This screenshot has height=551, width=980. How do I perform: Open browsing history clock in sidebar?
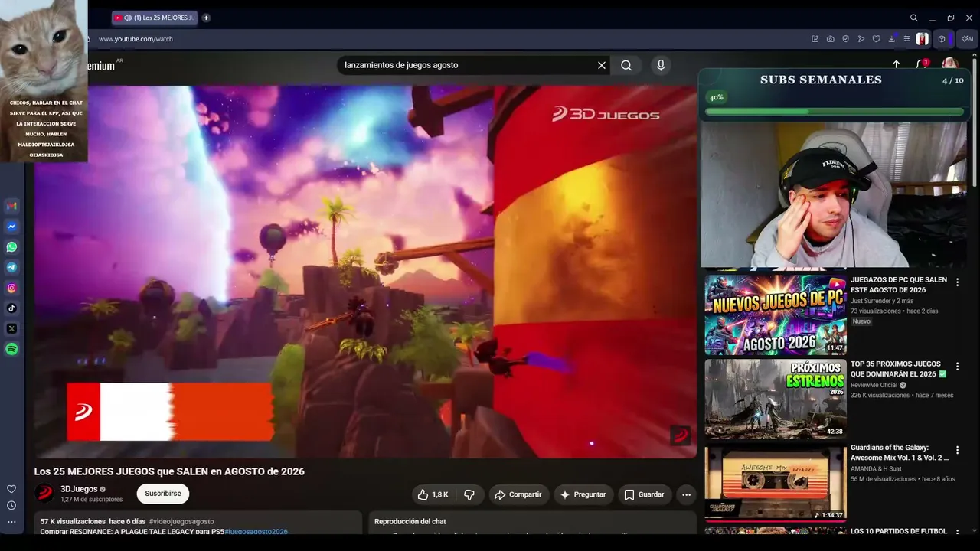tap(11, 505)
